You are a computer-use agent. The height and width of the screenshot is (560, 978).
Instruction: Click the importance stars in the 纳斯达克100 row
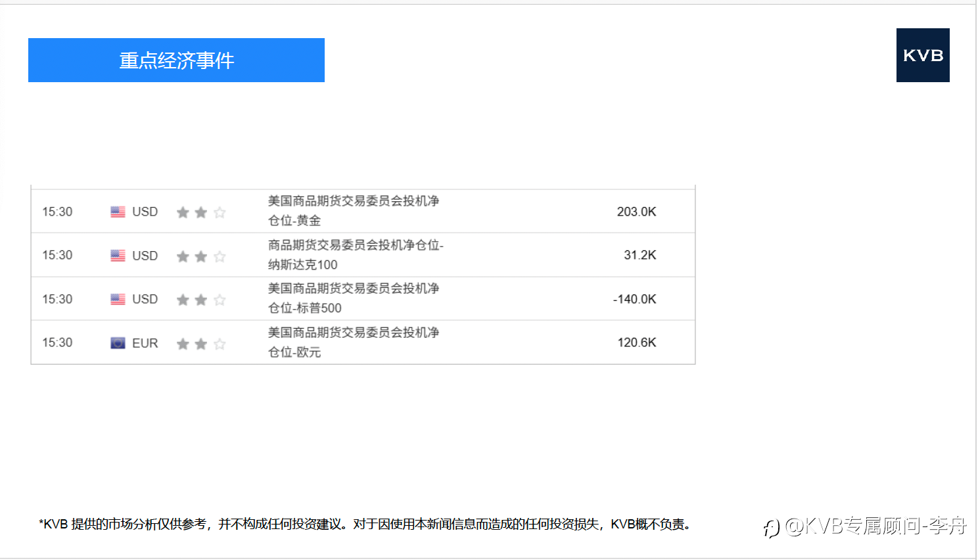[201, 256]
